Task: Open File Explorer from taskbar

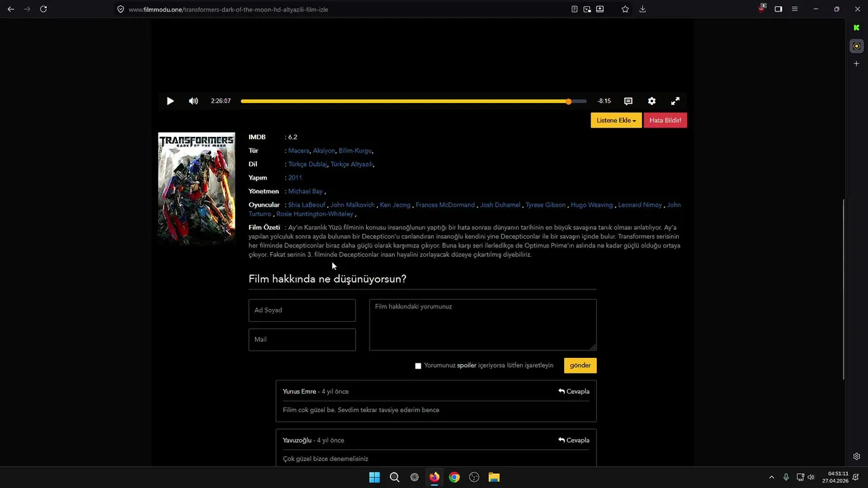Action: pyautogui.click(x=494, y=477)
